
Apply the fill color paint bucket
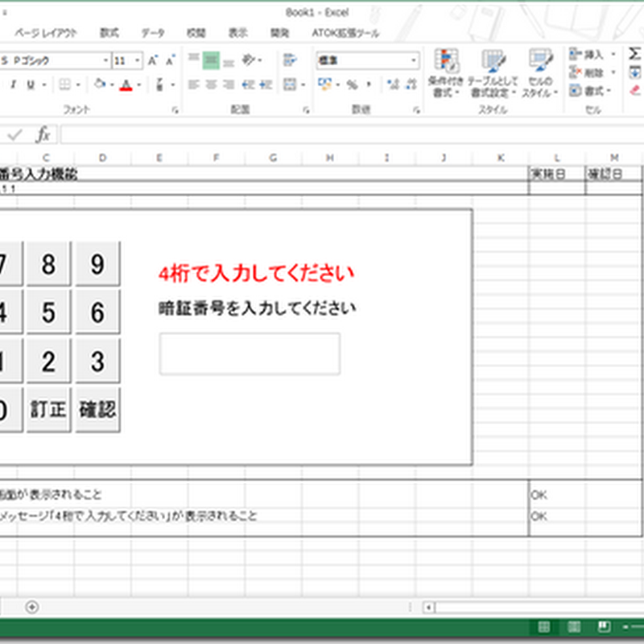(99, 85)
